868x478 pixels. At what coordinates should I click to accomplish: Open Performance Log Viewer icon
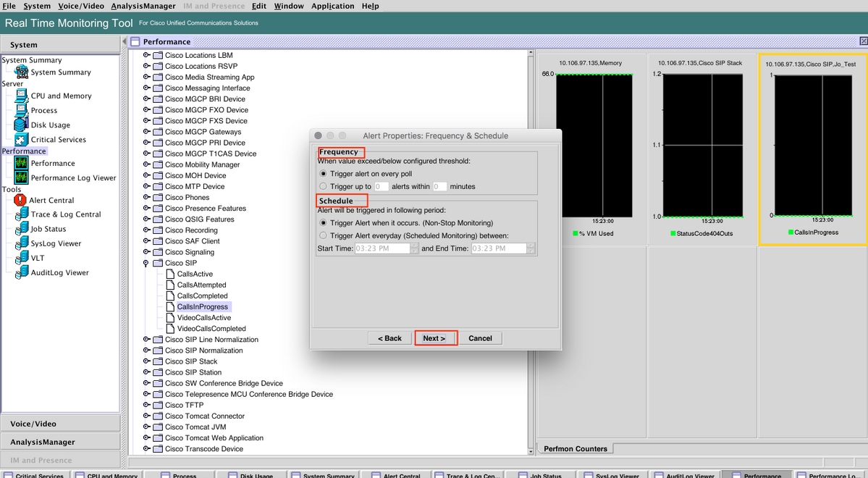tap(22, 177)
